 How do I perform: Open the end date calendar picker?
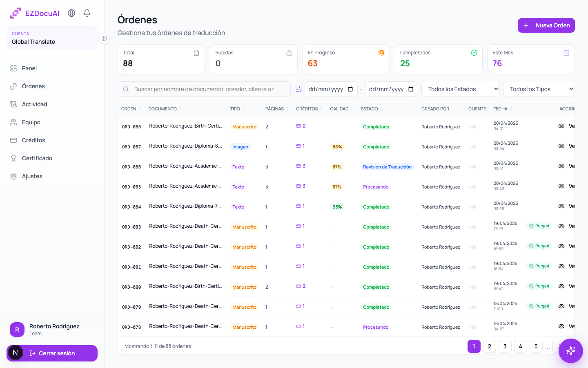[x=411, y=89]
